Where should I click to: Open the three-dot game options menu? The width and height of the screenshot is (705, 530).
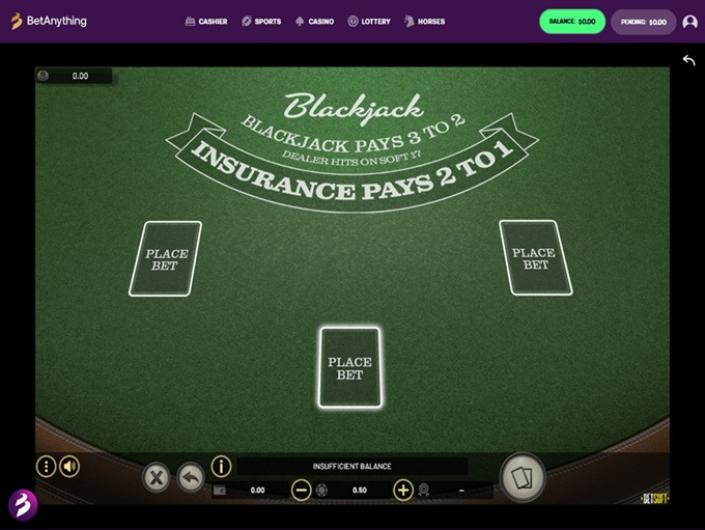(x=46, y=467)
